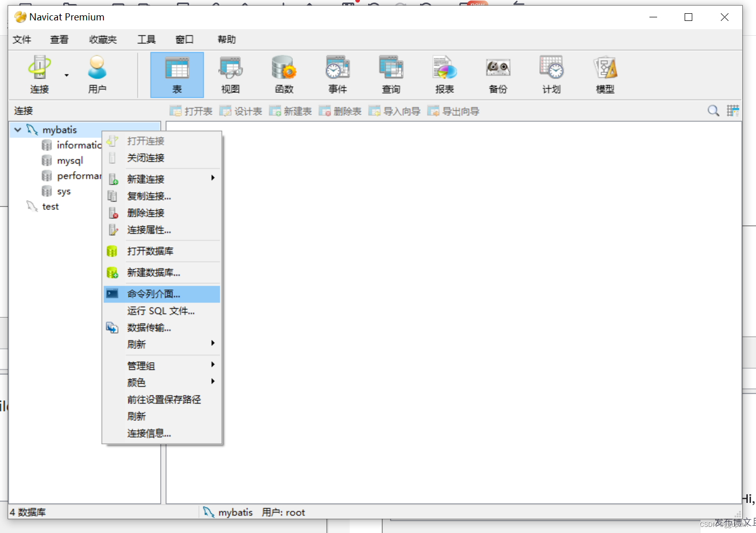Viewport: 756px width, 533px height.
Task: Expand the 颜色 submenu arrow
Action: coord(213,382)
